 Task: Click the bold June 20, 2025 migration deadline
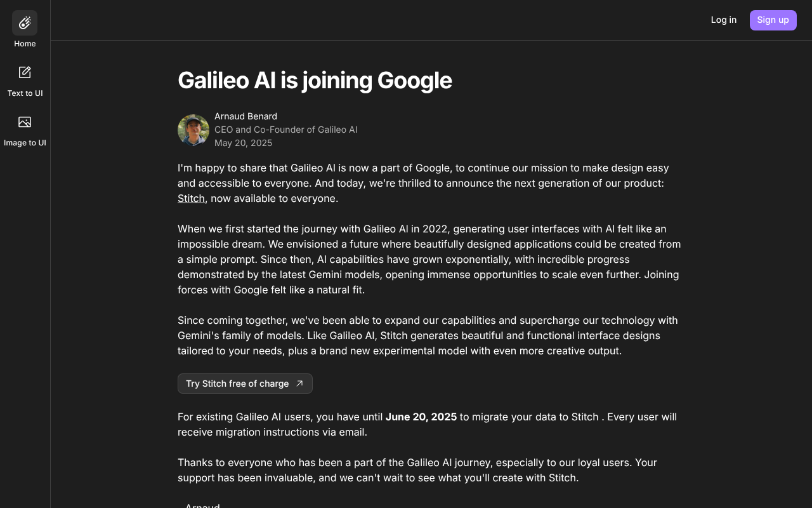[421, 417]
